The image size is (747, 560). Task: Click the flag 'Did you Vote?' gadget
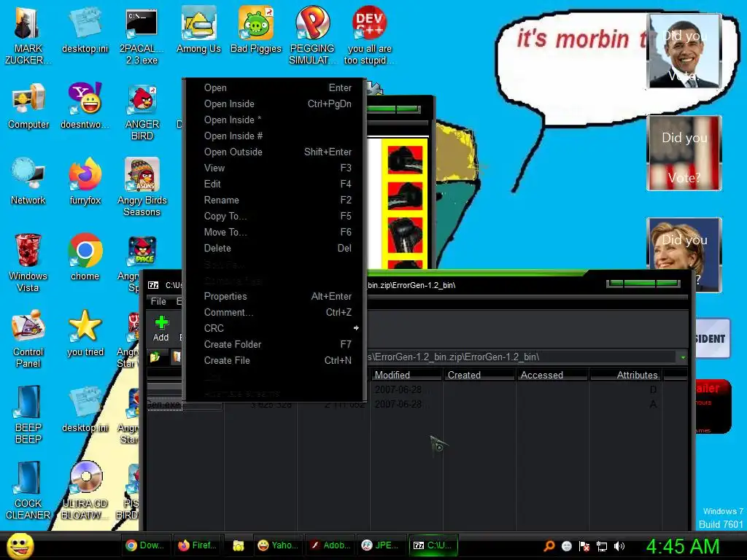click(x=684, y=153)
